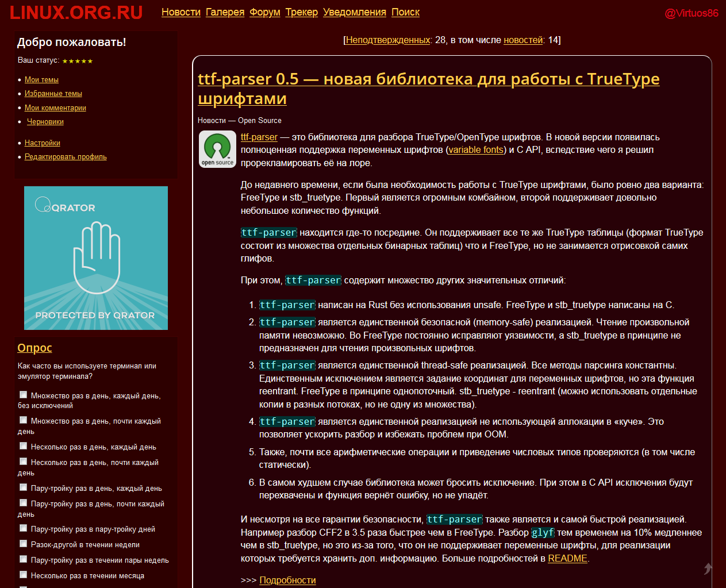Viewport: 726px width, 588px height.
Task: Check 'Несколько раз в день, каждый день'
Action: 24,446
